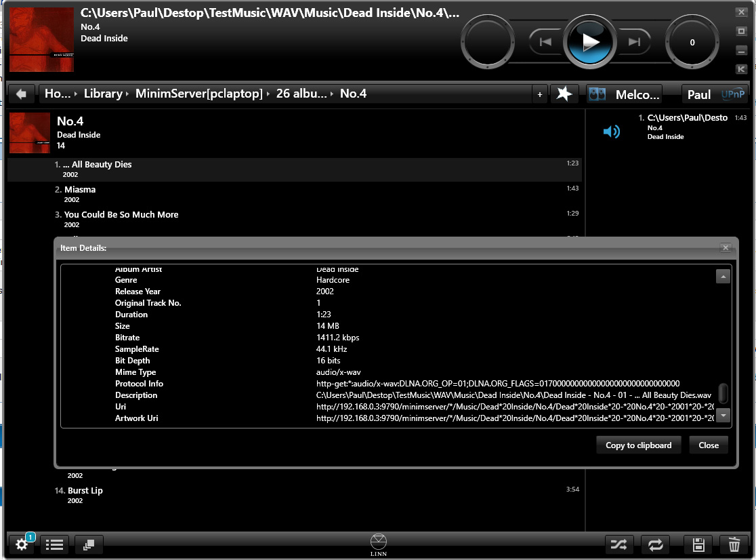
Task: Delete playlist with the trash icon
Action: coord(734,544)
